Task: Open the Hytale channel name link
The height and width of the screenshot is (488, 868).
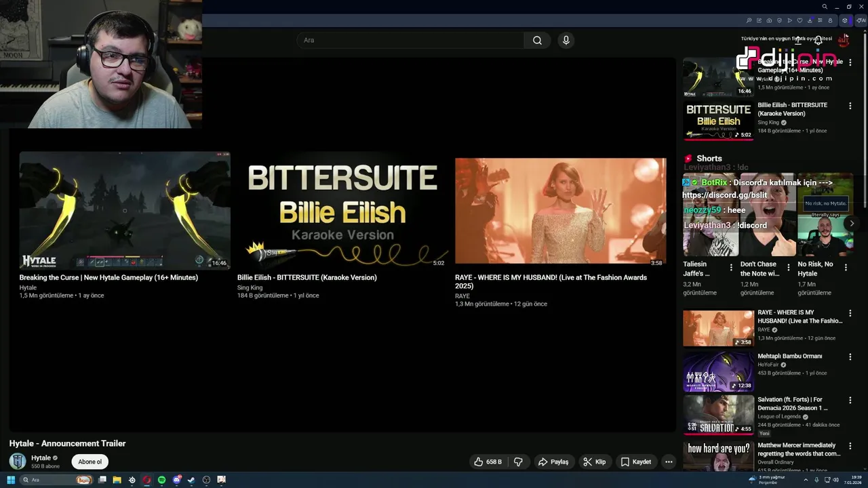Action: click(x=41, y=457)
